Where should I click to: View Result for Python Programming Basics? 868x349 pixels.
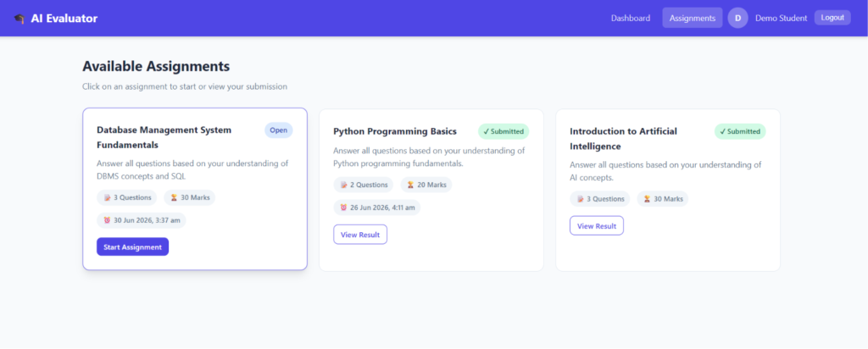pyautogui.click(x=360, y=235)
